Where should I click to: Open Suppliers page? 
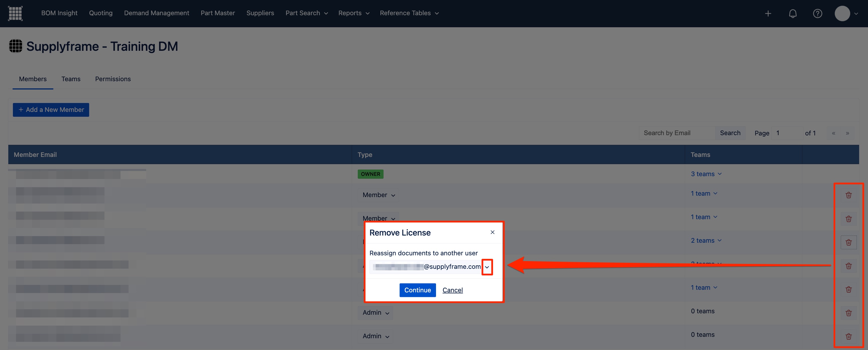click(x=260, y=13)
